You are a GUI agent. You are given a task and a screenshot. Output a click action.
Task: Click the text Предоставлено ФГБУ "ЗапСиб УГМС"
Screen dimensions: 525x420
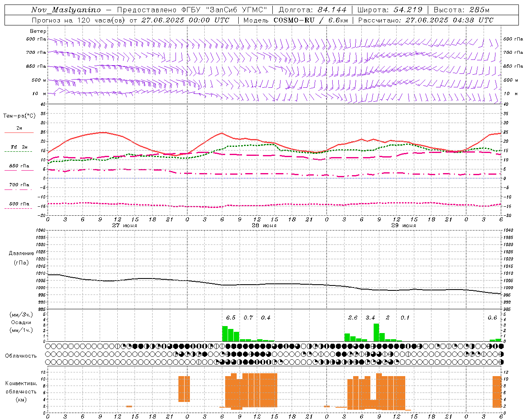[192, 10]
